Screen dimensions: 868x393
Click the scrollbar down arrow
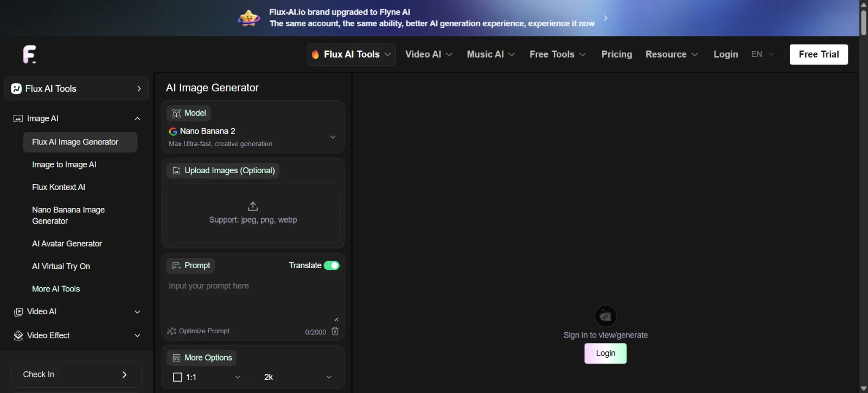tap(864, 389)
